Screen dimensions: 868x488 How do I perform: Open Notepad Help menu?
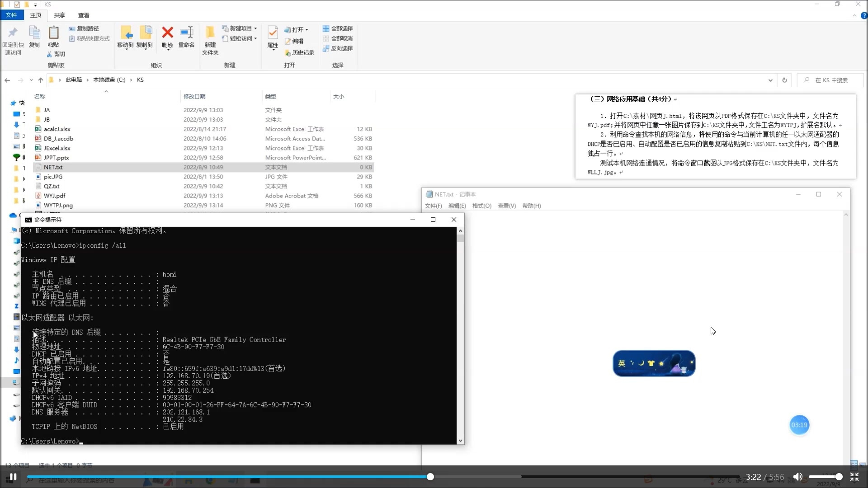[x=532, y=206]
